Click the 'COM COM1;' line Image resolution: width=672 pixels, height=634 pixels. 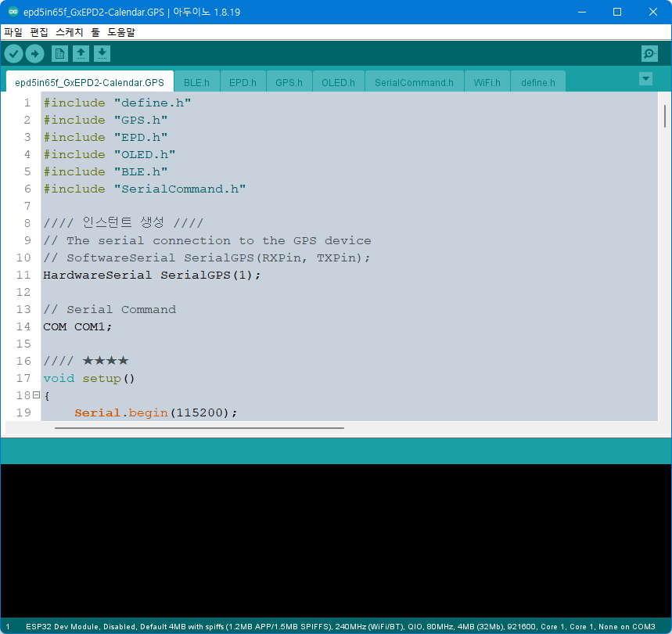coord(77,326)
